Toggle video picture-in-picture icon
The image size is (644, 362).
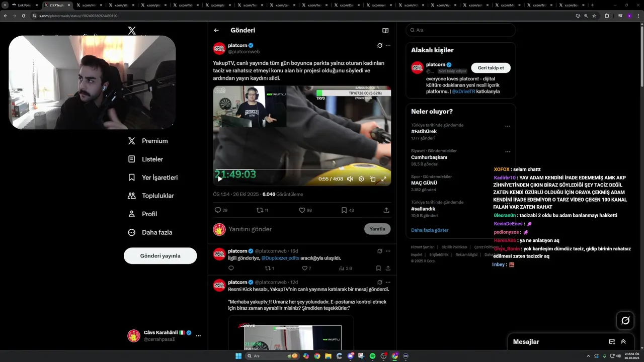[373, 179]
